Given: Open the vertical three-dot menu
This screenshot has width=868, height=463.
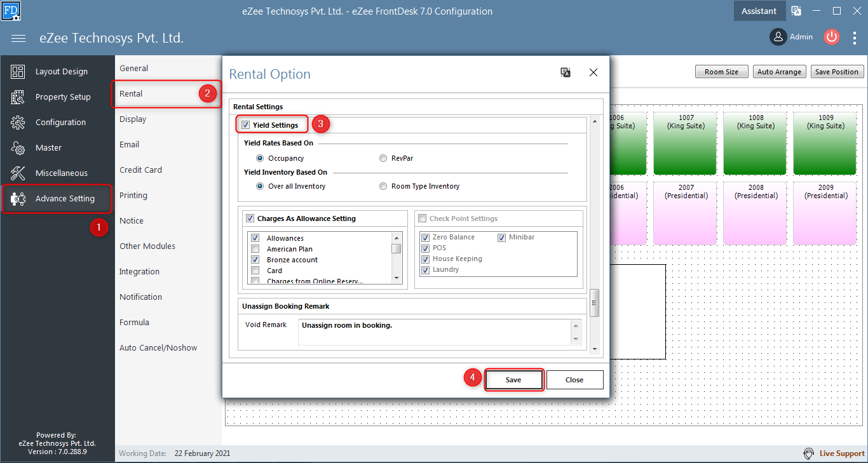Looking at the screenshot, I should pos(855,37).
